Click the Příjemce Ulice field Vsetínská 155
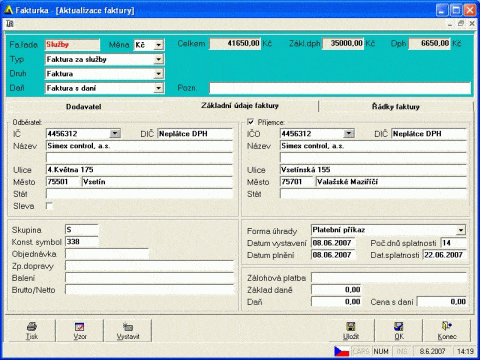This screenshot has width=480, height=360. [373, 170]
